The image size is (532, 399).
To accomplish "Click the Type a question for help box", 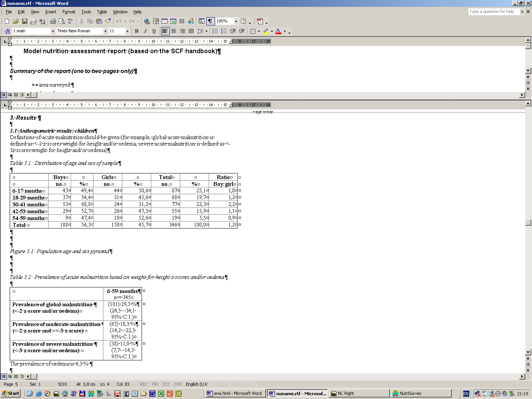I will point(494,12).
